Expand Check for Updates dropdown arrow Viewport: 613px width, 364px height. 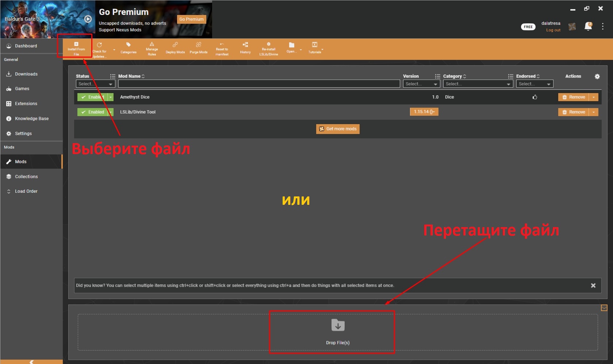point(114,50)
